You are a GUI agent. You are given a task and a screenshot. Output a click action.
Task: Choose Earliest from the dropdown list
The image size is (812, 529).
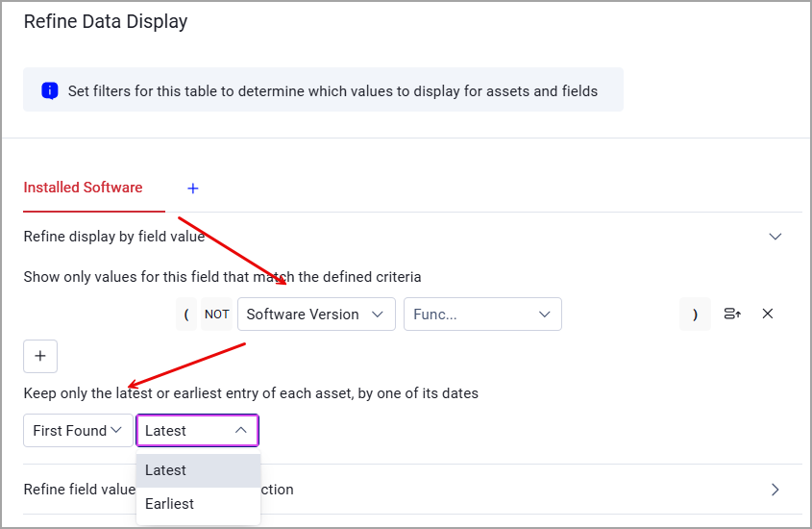click(198, 504)
